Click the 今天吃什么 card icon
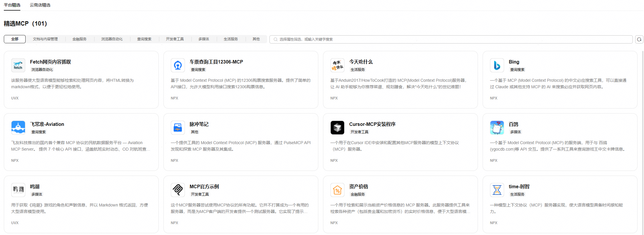The width and height of the screenshot is (644, 235). click(337, 65)
